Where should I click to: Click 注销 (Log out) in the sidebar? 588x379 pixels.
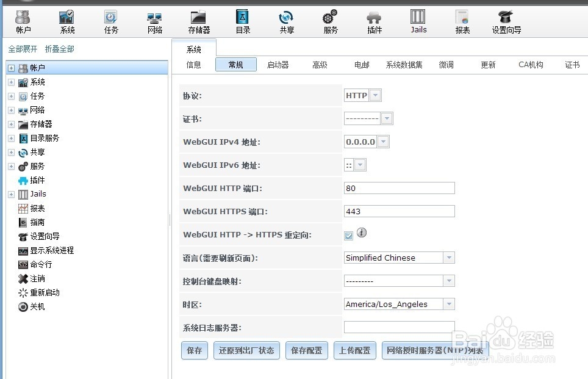(37, 279)
